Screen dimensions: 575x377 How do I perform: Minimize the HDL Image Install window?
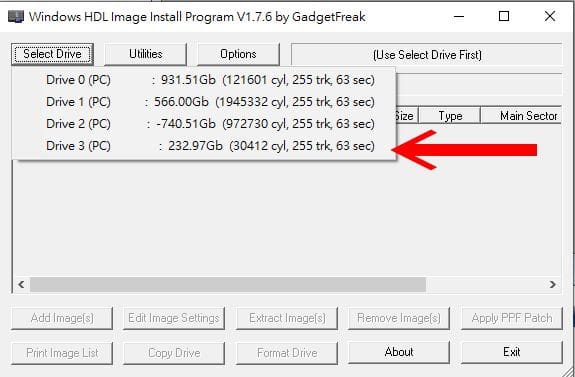[x=459, y=17]
